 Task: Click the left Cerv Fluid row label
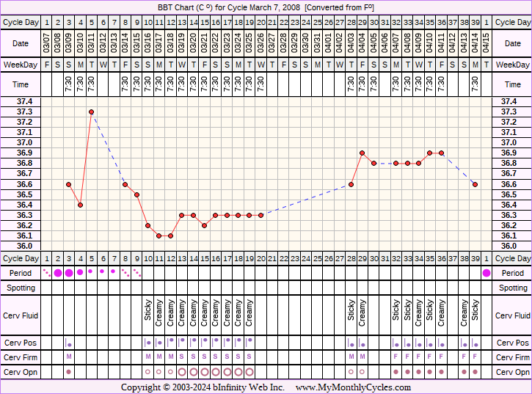pos(21,315)
